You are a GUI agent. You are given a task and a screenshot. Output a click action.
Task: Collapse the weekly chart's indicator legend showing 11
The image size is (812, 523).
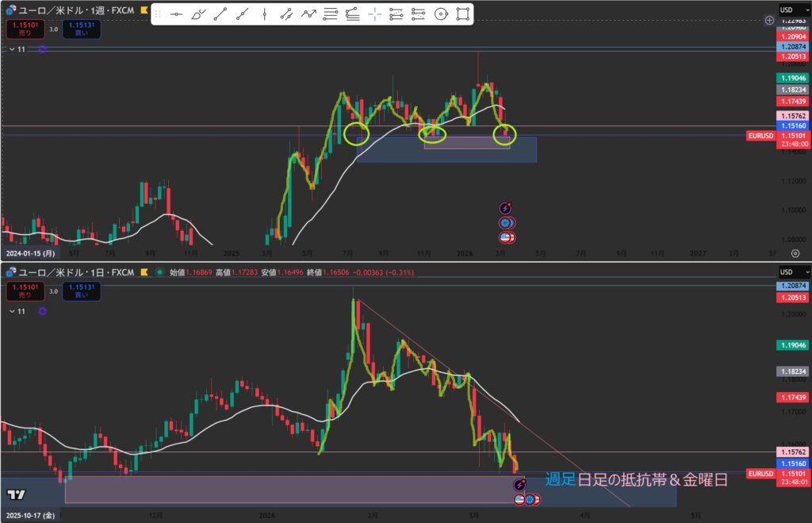(11, 49)
